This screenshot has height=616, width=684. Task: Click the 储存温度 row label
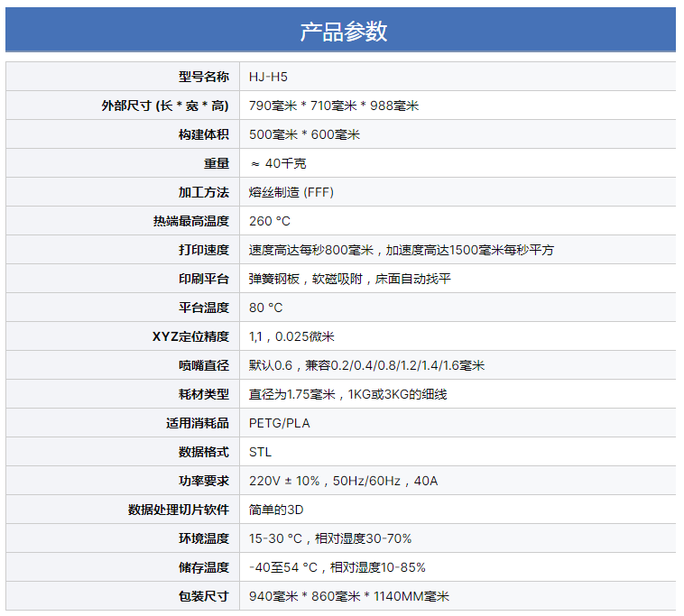(x=204, y=567)
